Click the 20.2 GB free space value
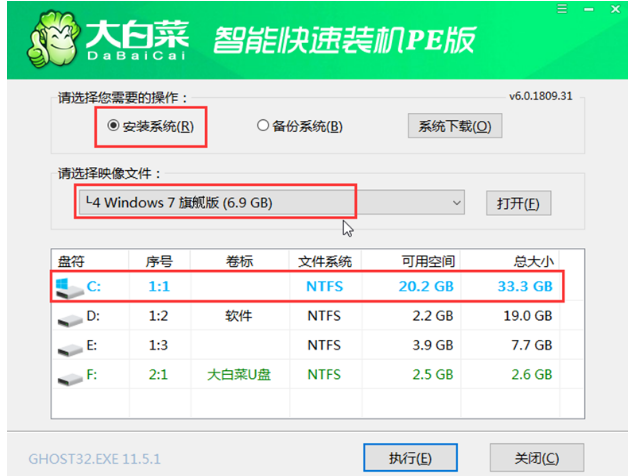The image size is (631, 476). pos(426,286)
